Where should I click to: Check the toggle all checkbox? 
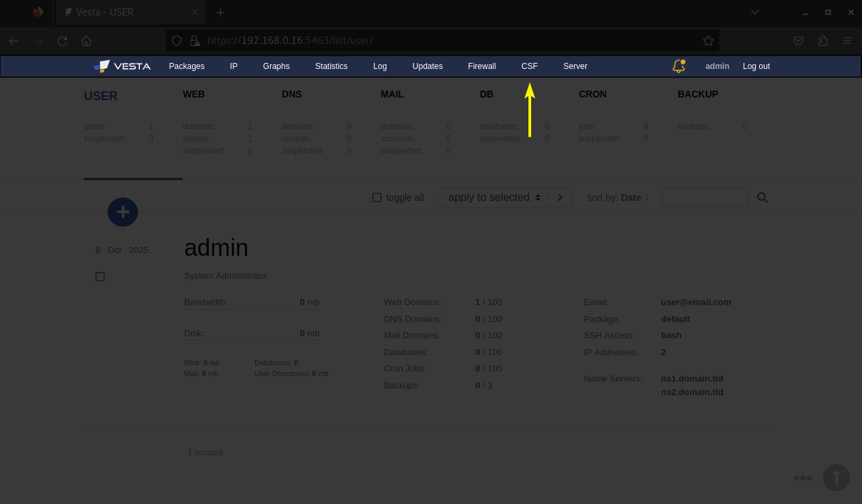coord(377,198)
